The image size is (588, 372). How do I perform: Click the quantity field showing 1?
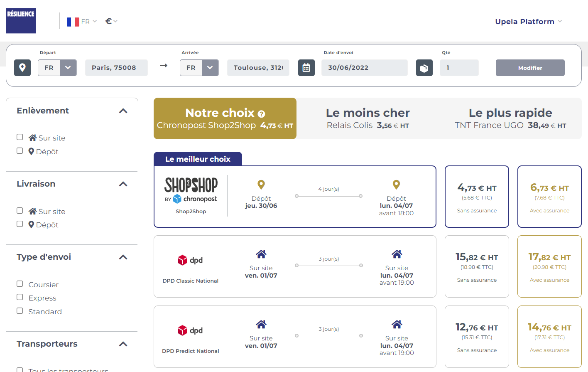click(x=459, y=68)
